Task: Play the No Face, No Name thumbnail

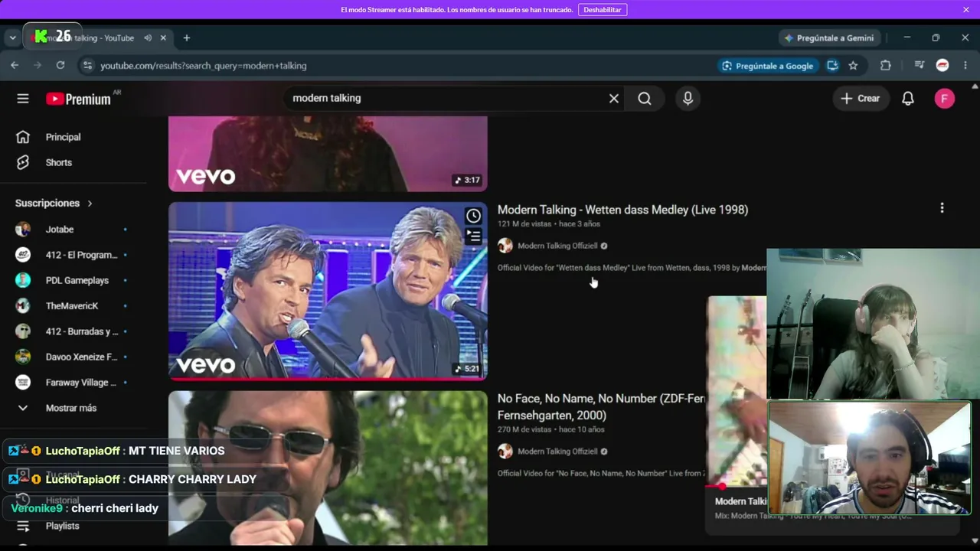Action: pos(328,468)
